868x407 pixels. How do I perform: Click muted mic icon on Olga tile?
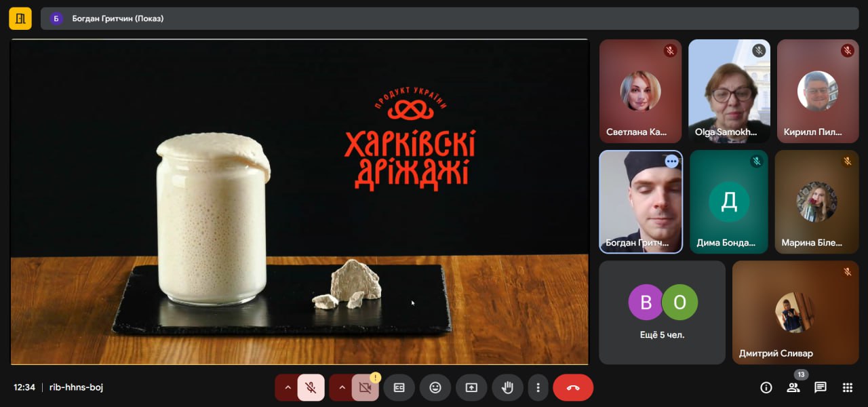(x=759, y=50)
